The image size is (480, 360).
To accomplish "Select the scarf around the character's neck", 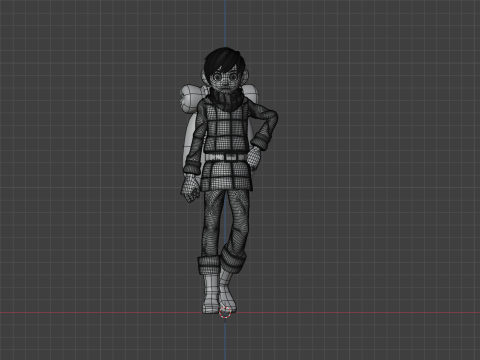I will tap(226, 99).
